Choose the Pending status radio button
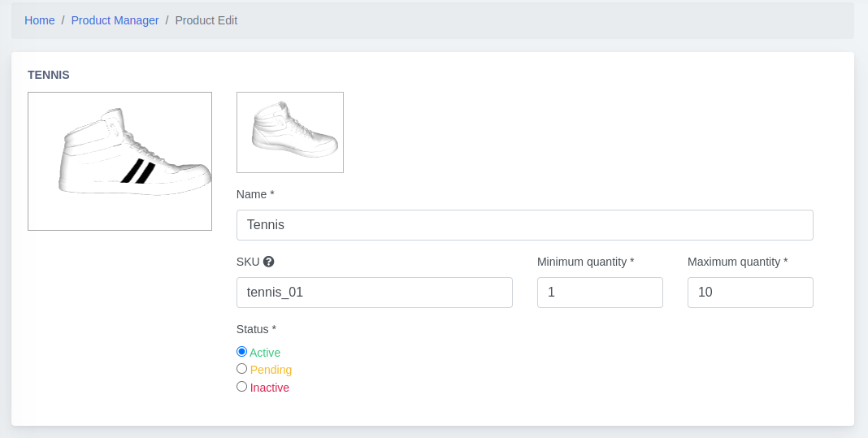The image size is (868, 438). click(241, 369)
